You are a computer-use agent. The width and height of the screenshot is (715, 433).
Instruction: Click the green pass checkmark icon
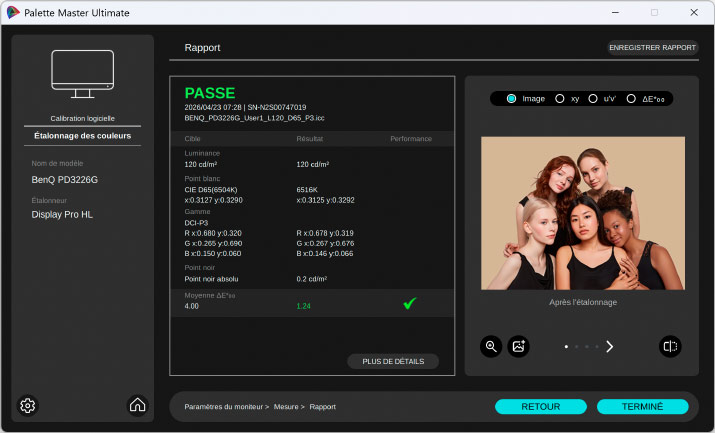(x=410, y=304)
